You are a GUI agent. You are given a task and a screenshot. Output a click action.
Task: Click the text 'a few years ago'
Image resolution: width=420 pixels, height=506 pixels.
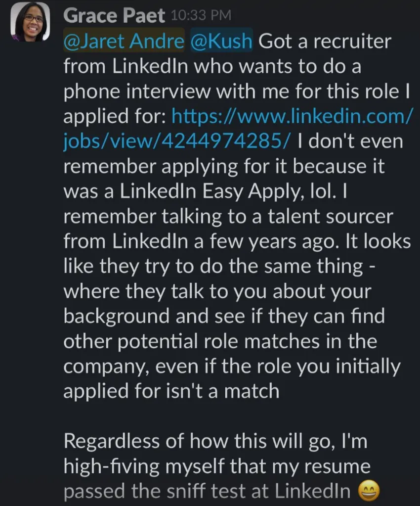click(x=266, y=241)
